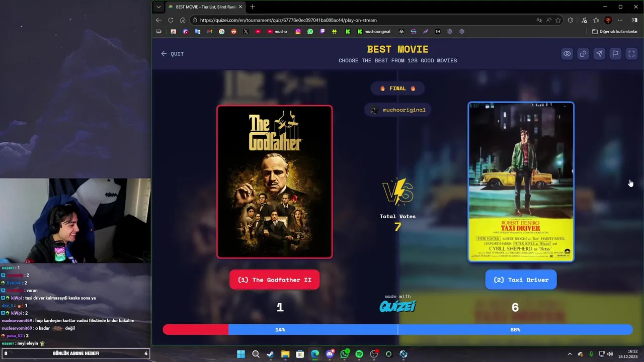Click the copy link icon in the quiz header
The height and width of the screenshot is (362, 644).
coord(583,54)
